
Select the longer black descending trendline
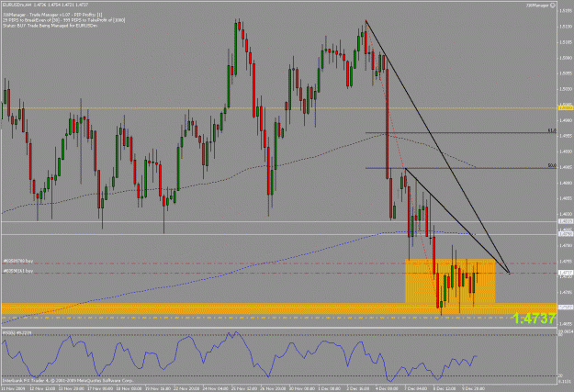coord(437,146)
